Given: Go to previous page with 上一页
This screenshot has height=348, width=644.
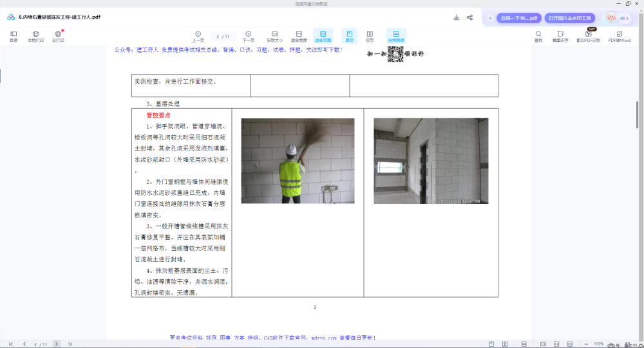Looking at the screenshot, I should (x=198, y=36).
